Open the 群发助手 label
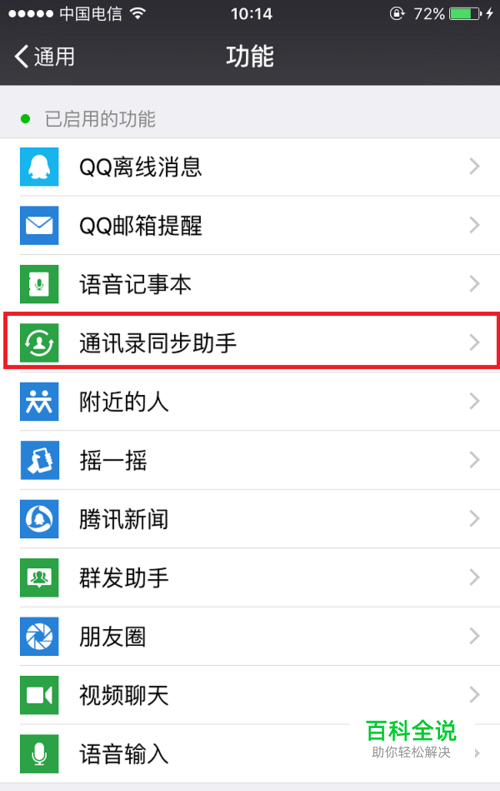The width and height of the screenshot is (500, 791). (x=124, y=578)
